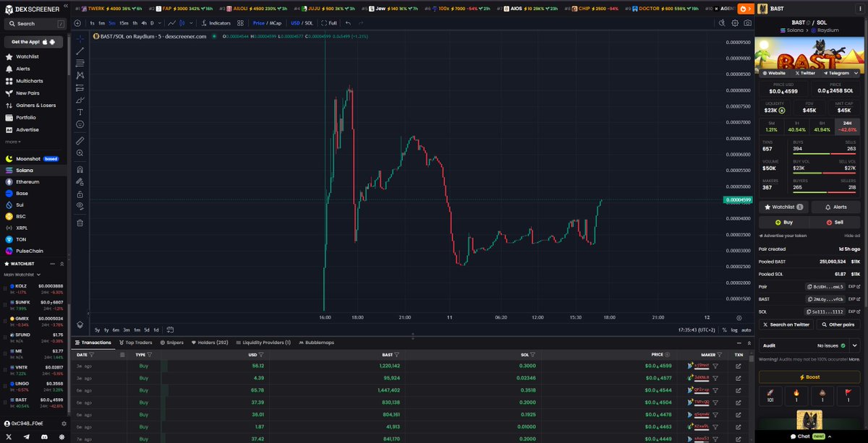
Task: Open the Fibonacci retracement tool group
Action: [80, 62]
